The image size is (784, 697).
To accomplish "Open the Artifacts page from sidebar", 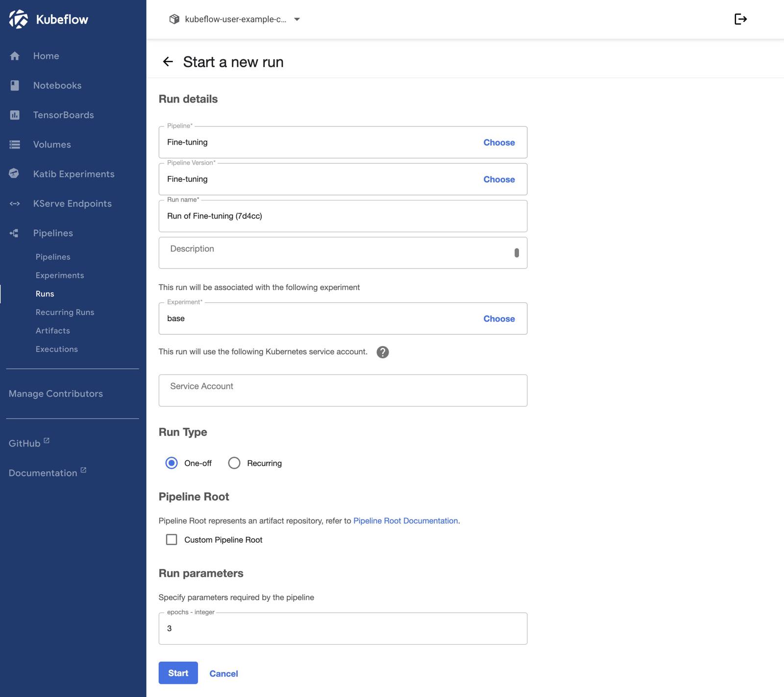I will (x=52, y=330).
